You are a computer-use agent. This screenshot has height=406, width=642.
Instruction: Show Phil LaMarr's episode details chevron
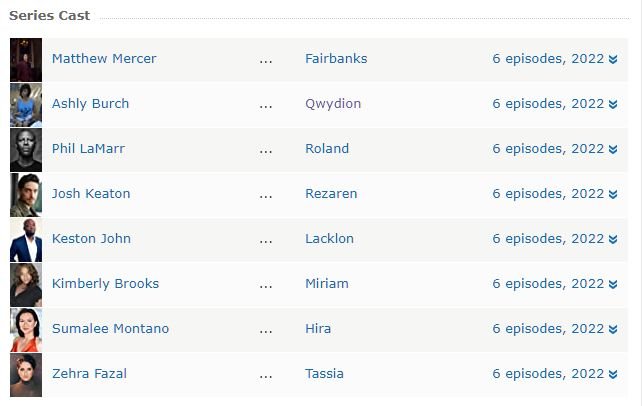613,149
